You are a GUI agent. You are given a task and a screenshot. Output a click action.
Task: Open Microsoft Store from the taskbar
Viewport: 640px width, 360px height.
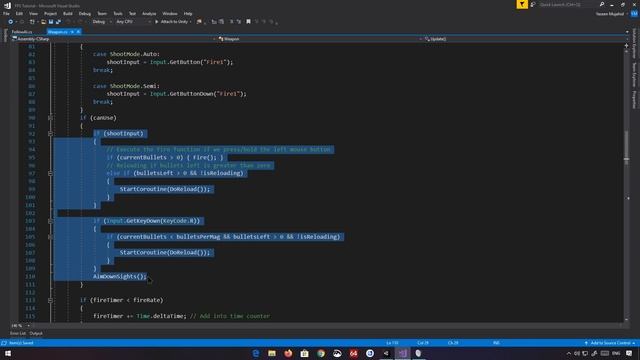tap(304, 353)
